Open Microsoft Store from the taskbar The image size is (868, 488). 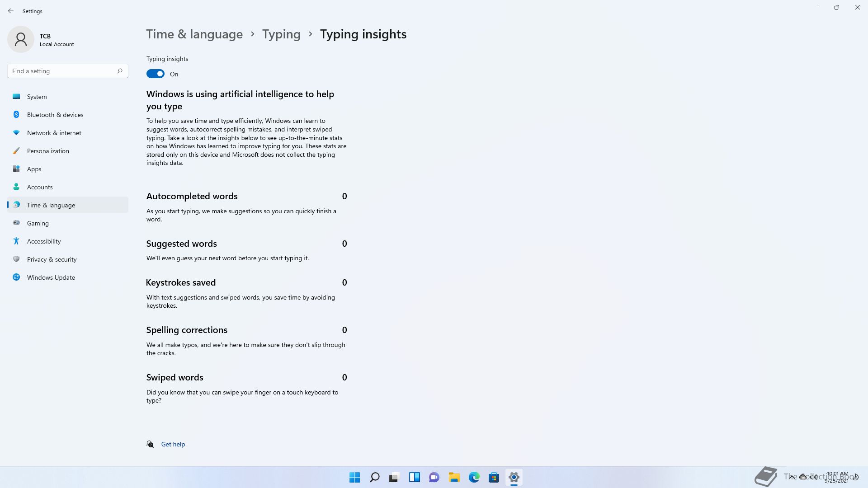pos(494,477)
